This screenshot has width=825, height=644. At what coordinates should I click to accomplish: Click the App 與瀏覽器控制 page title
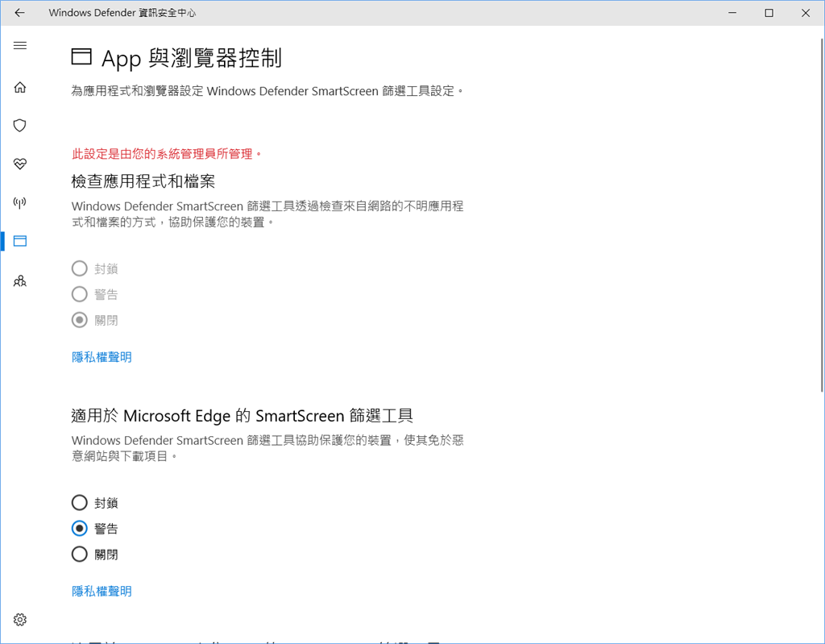192,58
